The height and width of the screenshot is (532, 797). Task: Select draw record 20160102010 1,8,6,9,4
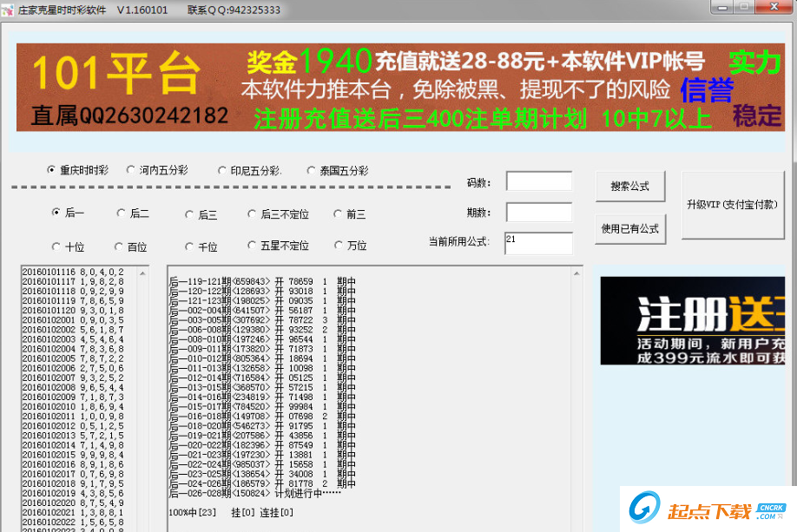[x=73, y=406]
